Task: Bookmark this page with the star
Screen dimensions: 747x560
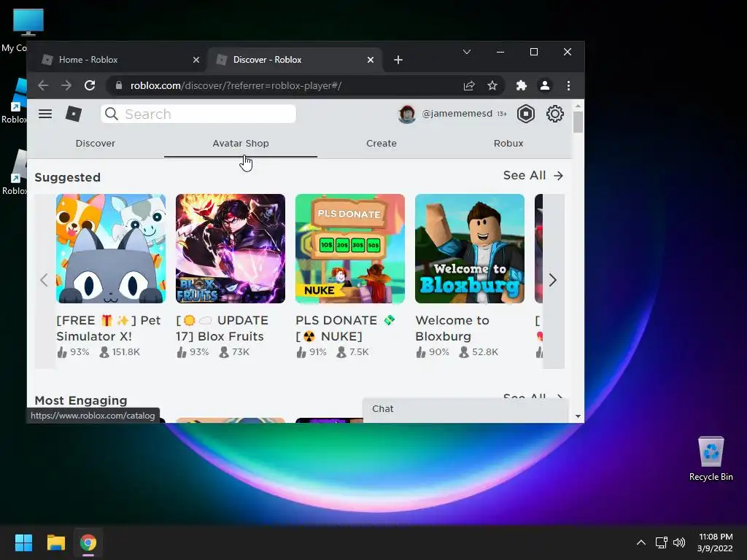Action: pos(492,86)
